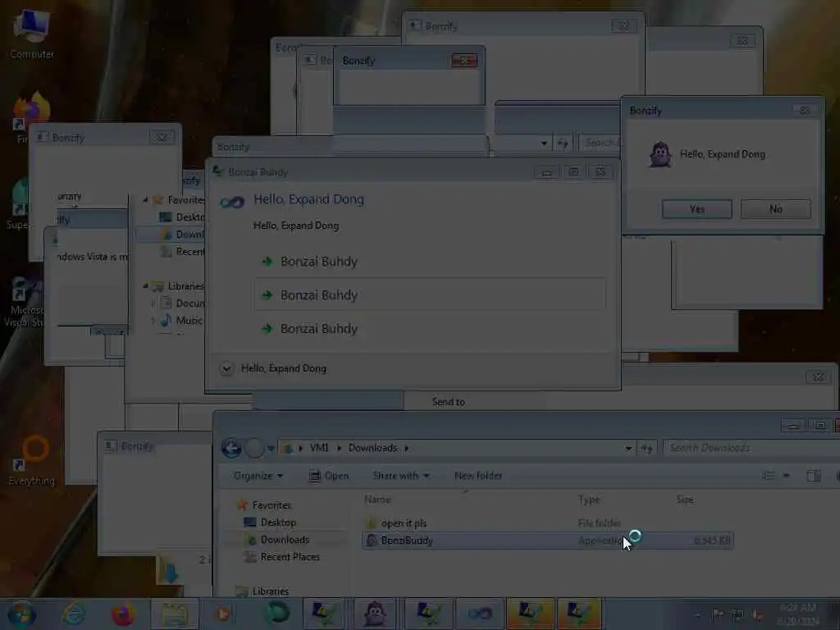Click the Forward arrow in Downloads Explorer
This screenshot has height=630, width=840.
tap(254, 448)
